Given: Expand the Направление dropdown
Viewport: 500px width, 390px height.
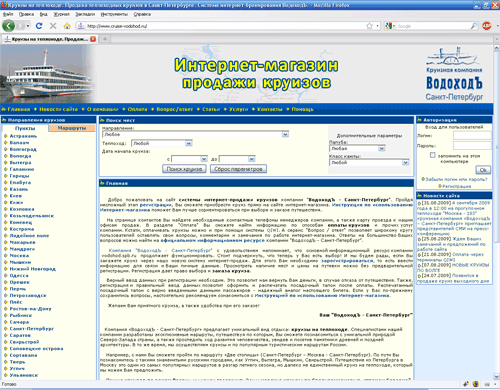Looking at the screenshot, I should tap(285, 134).
